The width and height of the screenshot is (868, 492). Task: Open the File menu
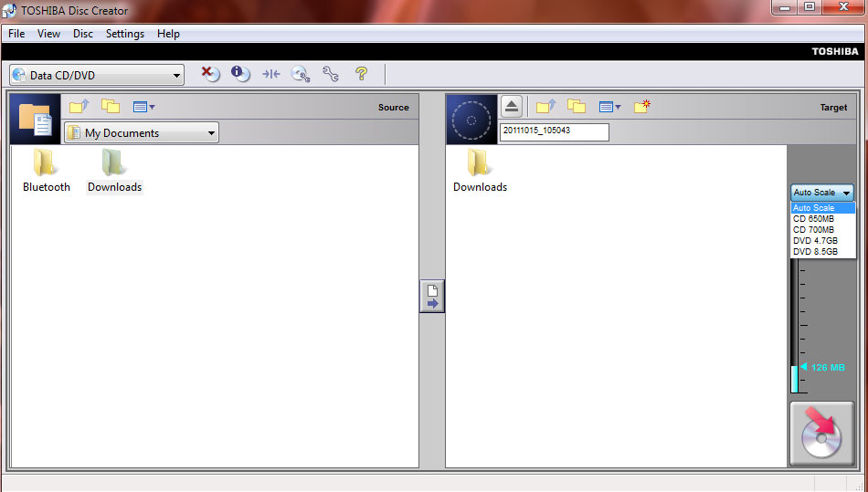click(16, 34)
